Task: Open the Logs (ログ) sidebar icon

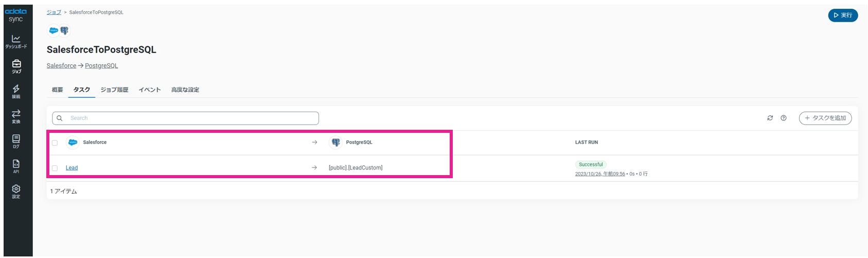Action: tap(16, 141)
